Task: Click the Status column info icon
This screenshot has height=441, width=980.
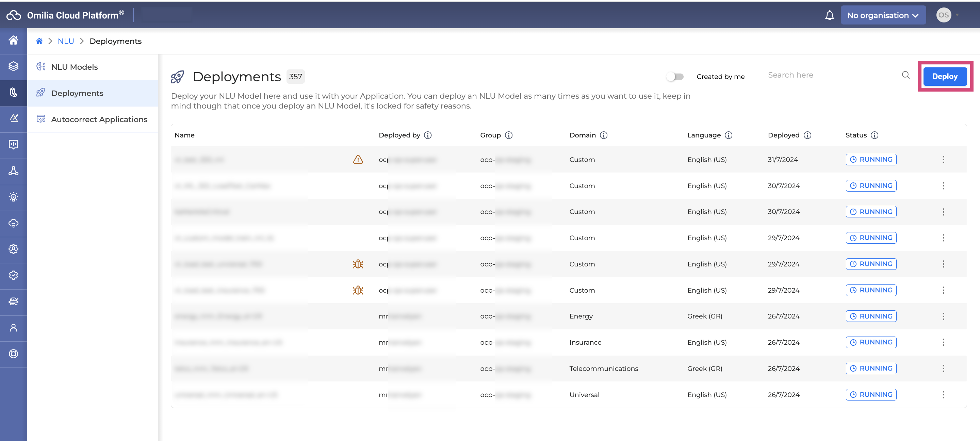Action: (875, 135)
